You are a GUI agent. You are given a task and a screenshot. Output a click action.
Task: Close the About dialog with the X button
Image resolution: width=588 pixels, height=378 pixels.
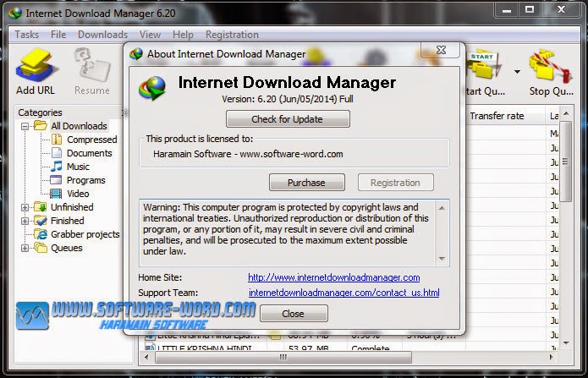pos(441,50)
